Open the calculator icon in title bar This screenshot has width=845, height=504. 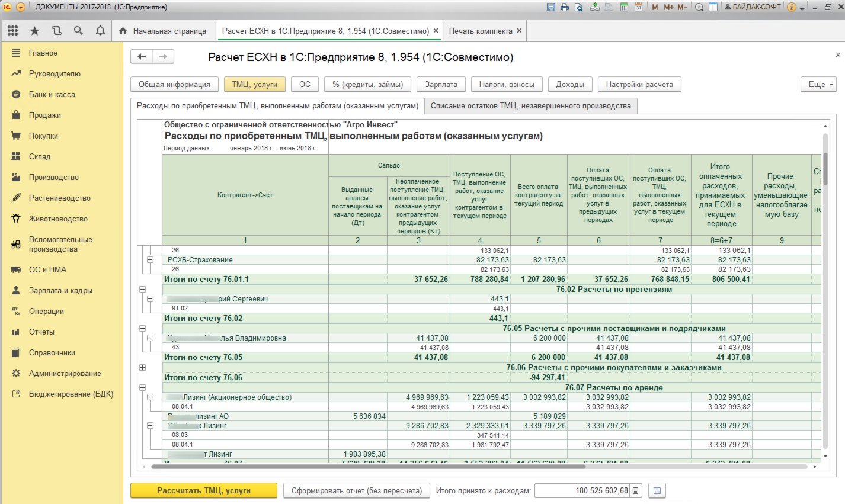(x=624, y=7)
